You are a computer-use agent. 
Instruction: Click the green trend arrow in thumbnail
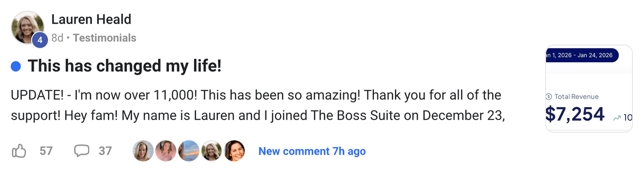617,118
